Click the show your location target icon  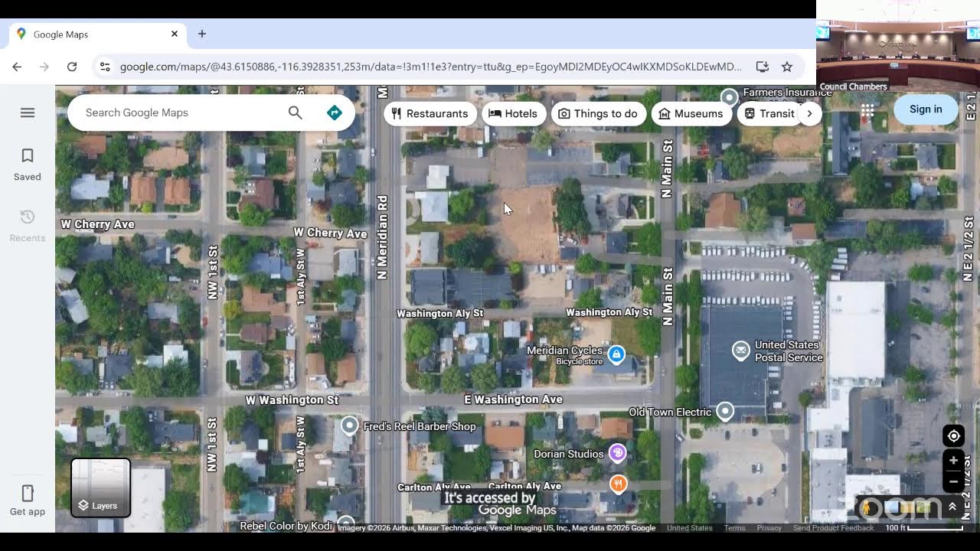point(953,436)
